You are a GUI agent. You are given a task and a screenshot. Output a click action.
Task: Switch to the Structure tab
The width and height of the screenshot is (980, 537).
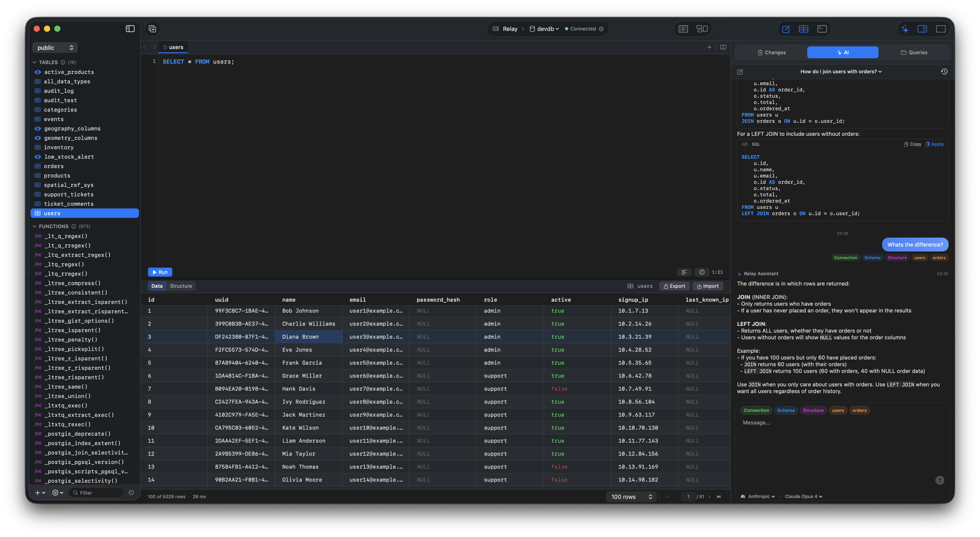coord(181,286)
